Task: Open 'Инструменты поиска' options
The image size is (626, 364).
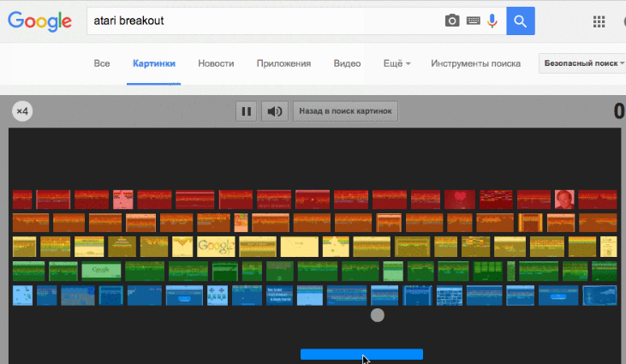Action: 475,63
